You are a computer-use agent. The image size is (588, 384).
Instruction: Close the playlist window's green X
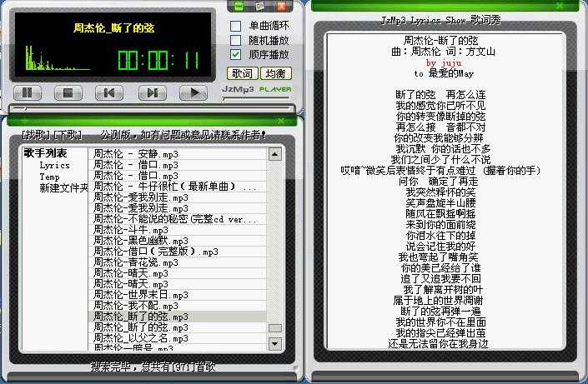281,121
